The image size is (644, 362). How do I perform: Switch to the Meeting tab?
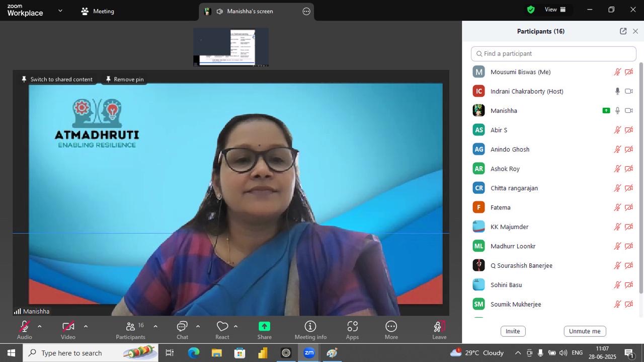pos(98,11)
